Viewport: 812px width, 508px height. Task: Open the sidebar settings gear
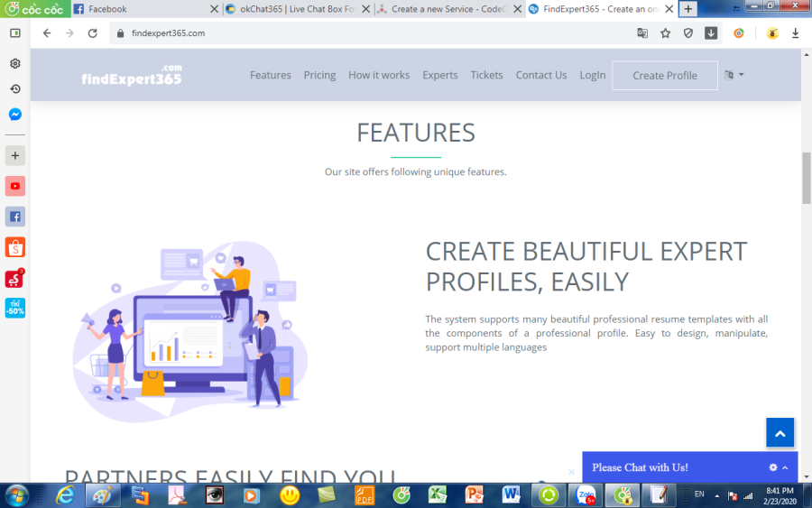[15, 63]
